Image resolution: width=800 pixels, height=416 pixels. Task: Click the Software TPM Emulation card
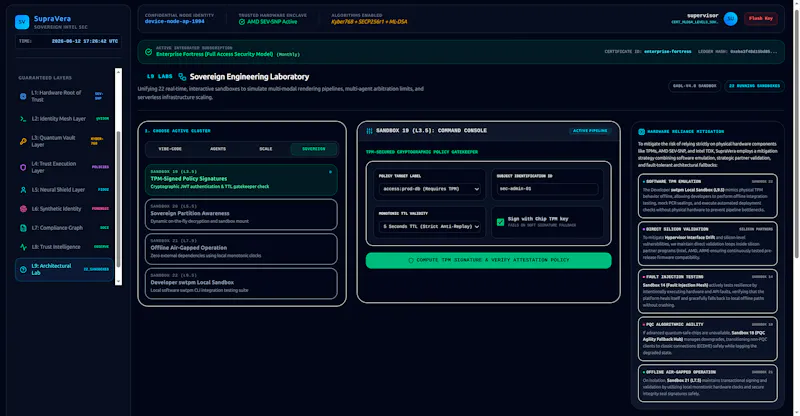click(x=708, y=195)
